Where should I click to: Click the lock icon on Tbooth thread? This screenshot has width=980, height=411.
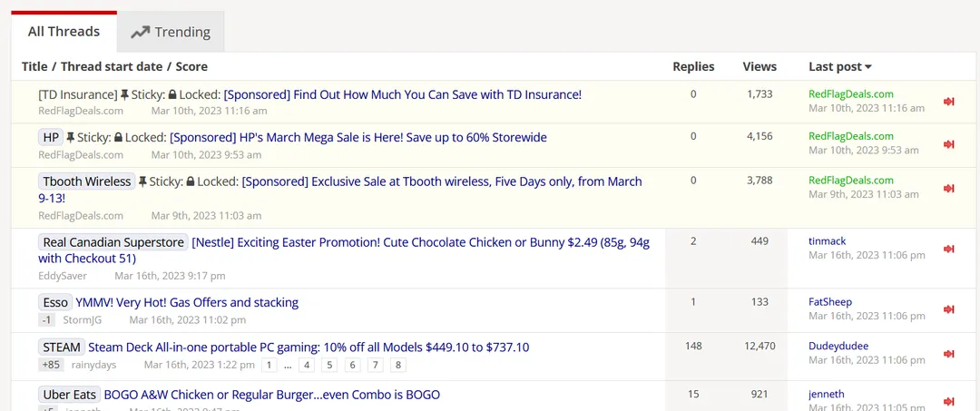pos(191,181)
